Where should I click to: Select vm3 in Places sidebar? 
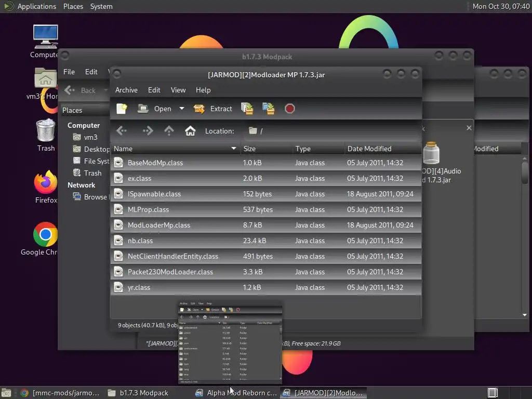tap(85, 137)
